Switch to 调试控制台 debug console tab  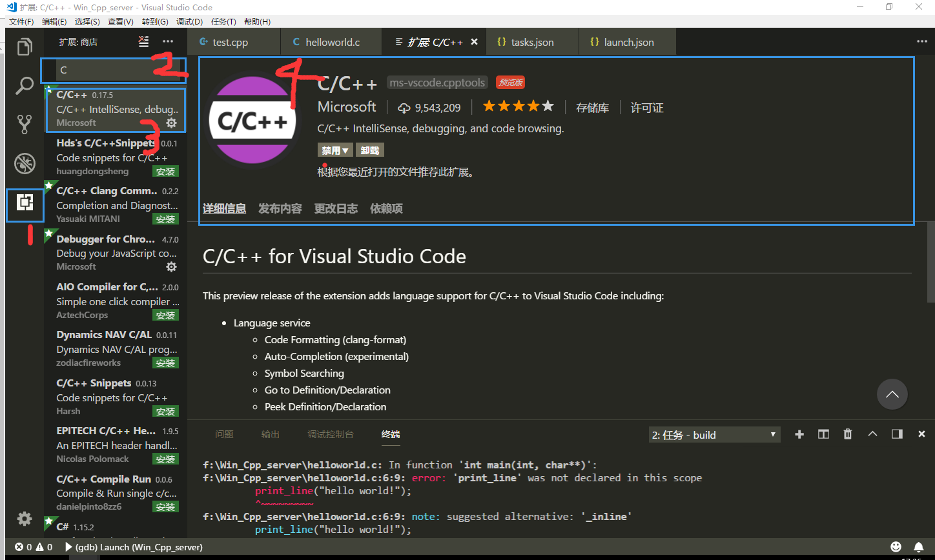tap(331, 434)
